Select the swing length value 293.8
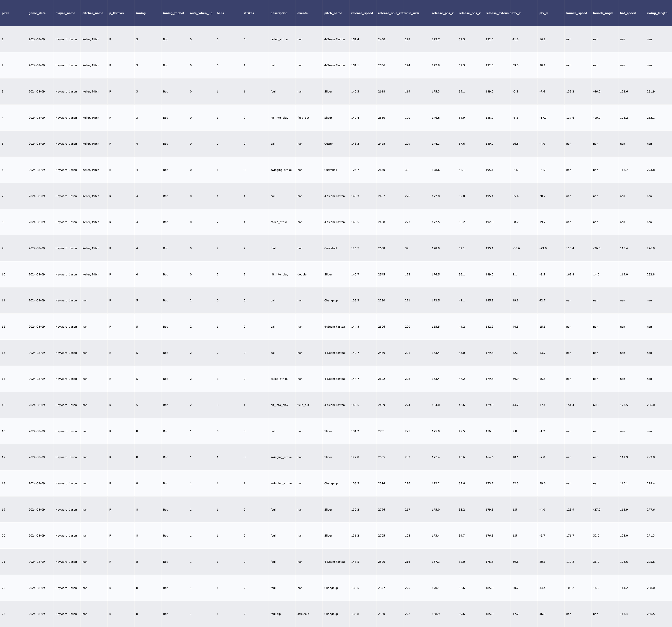 pyautogui.click(x=650, y=457)
